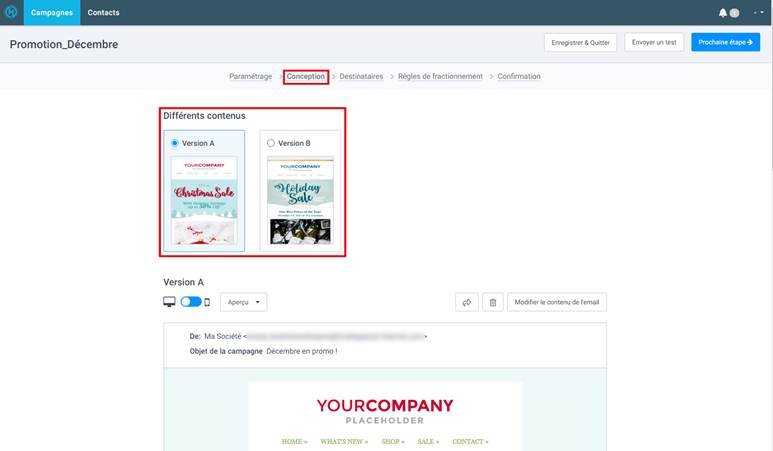Select the Version A radio button
Screen dimensions: 773x451
coord(175,143)
